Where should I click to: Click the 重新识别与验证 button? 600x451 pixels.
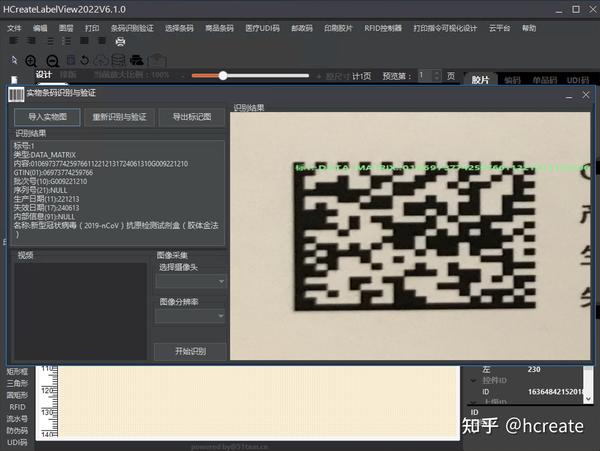(119, 117)
